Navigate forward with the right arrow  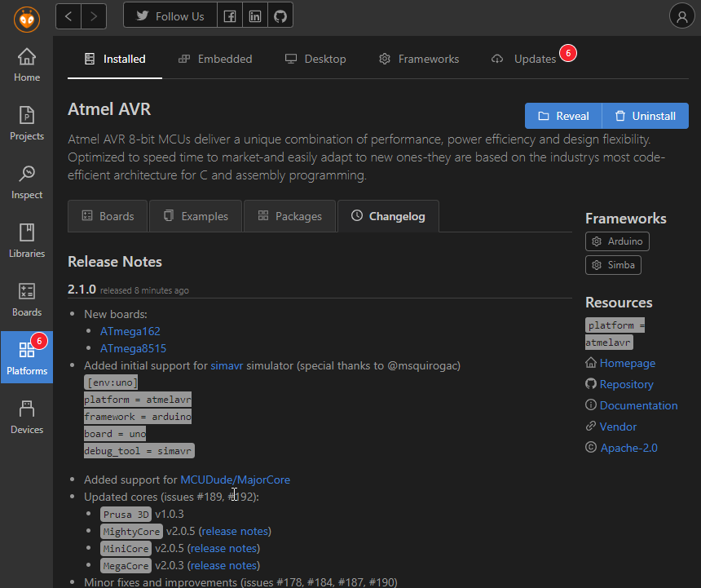(x=94, y=16)
